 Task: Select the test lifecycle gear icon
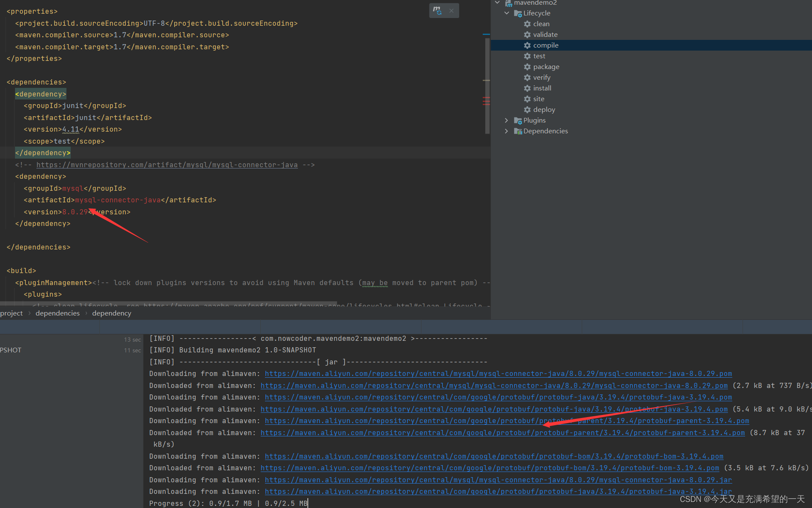pos(527,56)
